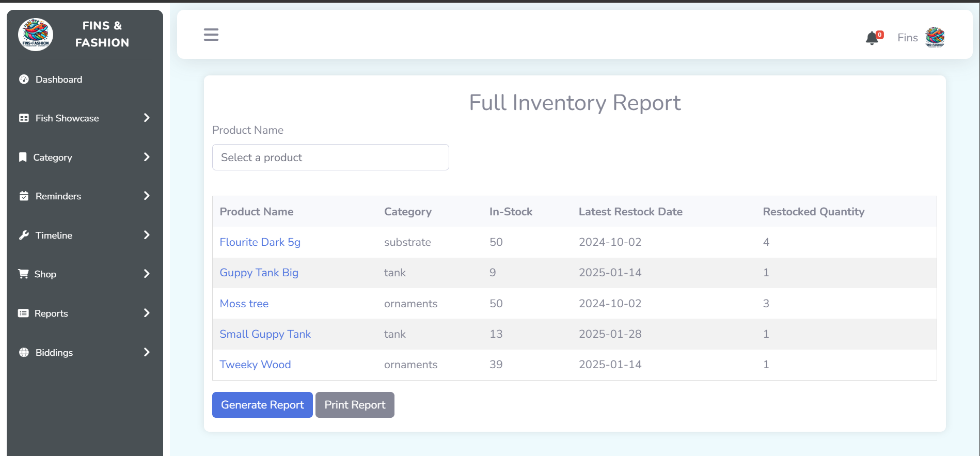Open the Reports sidebar menu item

(x=51, y=313)
